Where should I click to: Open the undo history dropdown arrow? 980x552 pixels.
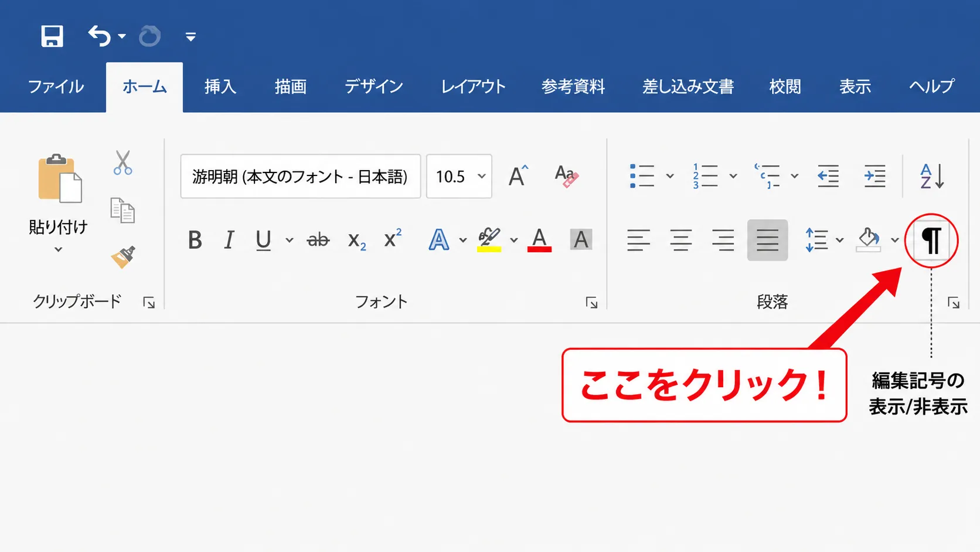point(122,36)
